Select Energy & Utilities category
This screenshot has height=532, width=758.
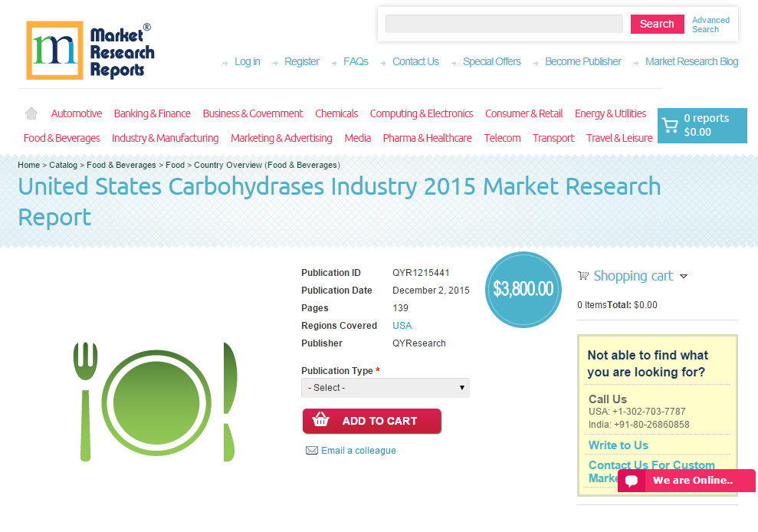click(x=611, y=113)
